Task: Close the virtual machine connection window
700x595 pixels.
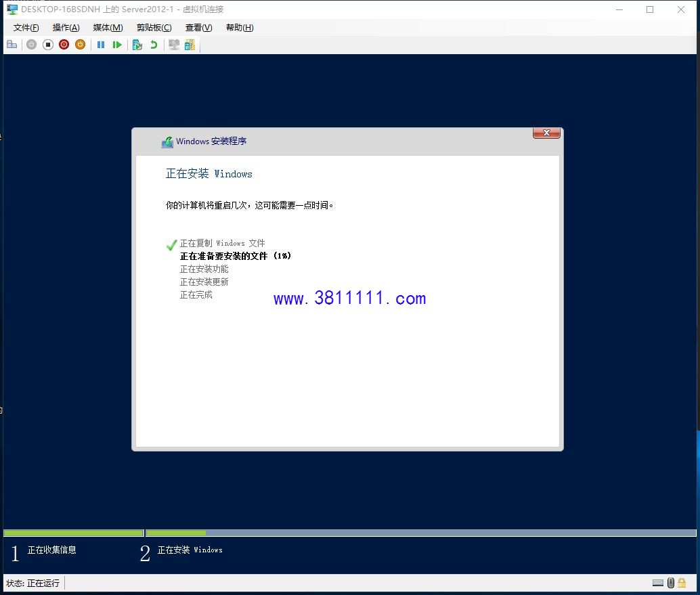Action: tap(681, 9)
